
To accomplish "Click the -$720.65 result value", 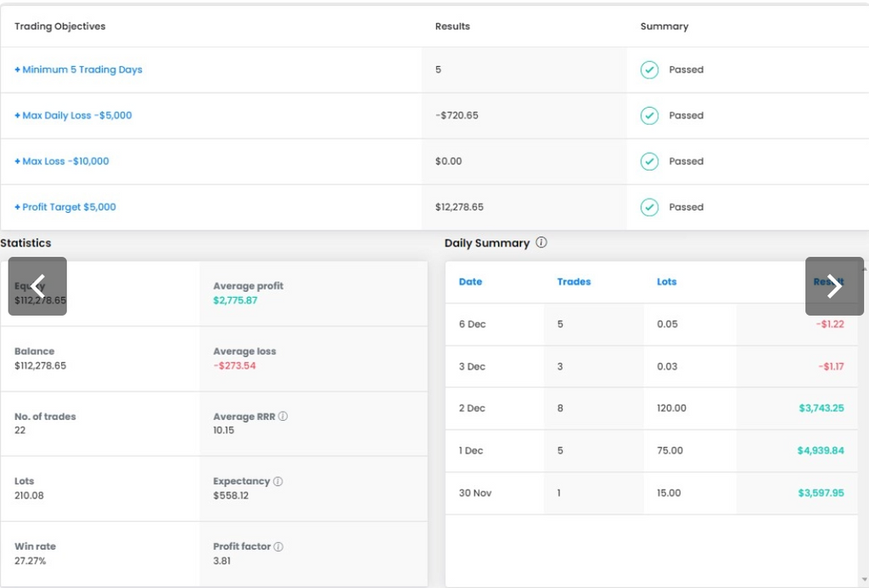I will coord(457,115).
